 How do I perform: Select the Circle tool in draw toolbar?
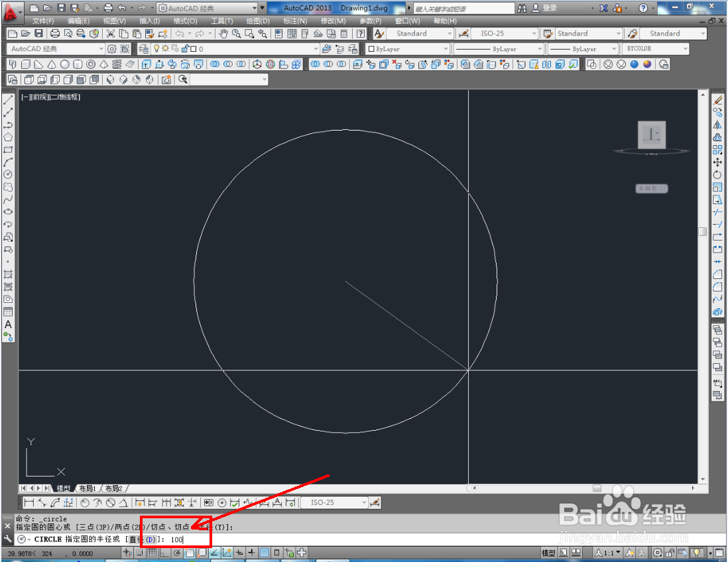(x=8, y=174)
